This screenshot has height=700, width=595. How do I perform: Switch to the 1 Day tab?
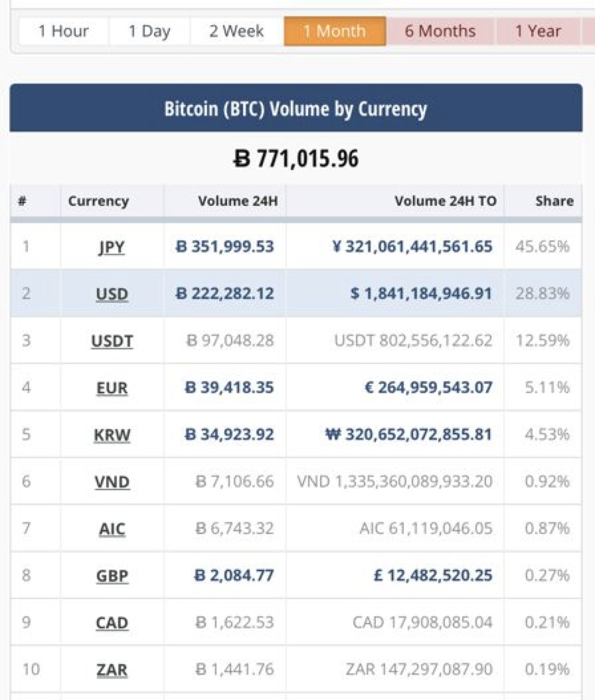pos(149,31)
